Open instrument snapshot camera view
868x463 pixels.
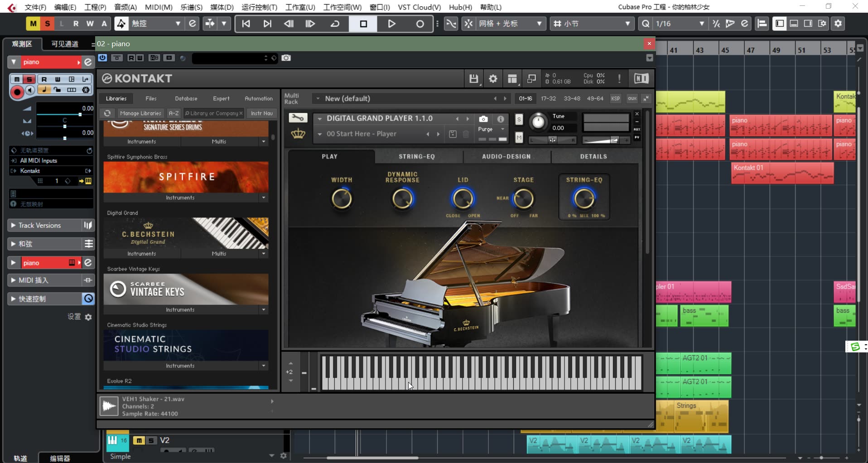click(483, 119)
